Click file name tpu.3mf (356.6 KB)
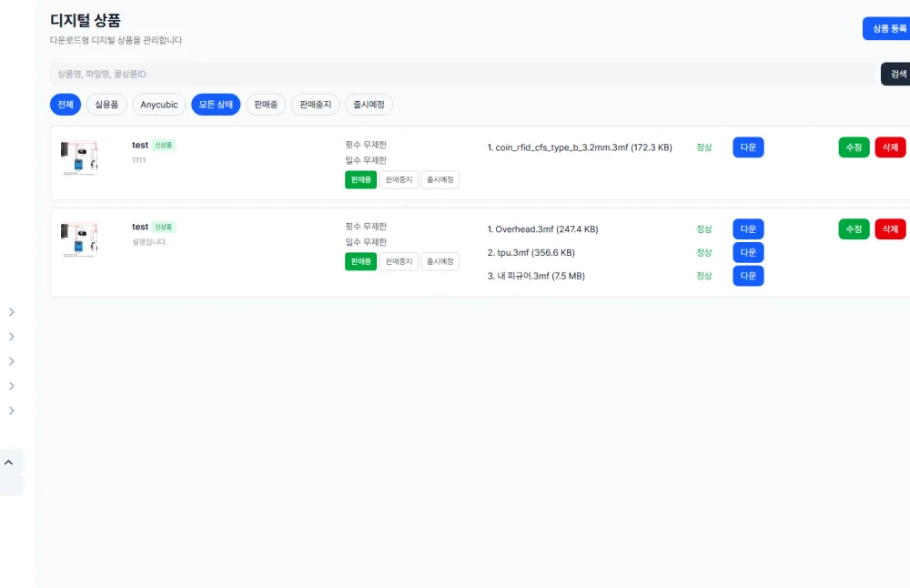Image resolution: width=910 pixels, height=588 pixels. pos(531,252)
